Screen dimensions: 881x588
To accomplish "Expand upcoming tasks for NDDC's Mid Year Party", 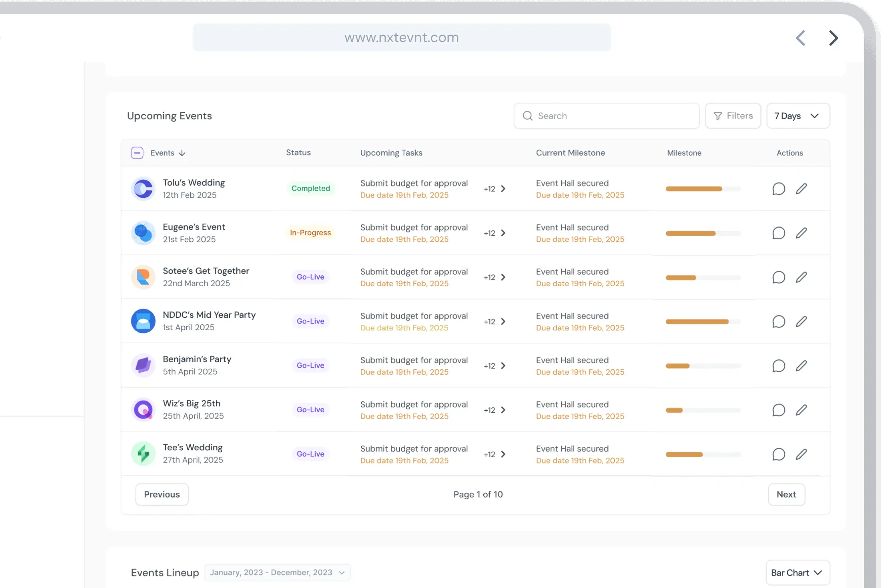I will tap(503, 322).
